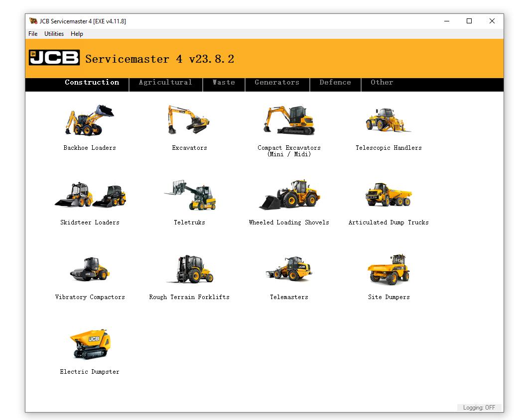The width and height of the screenshot is (522, 420).
Task: Click the Logging: OFF status indicator
Action: pos(479,408)
